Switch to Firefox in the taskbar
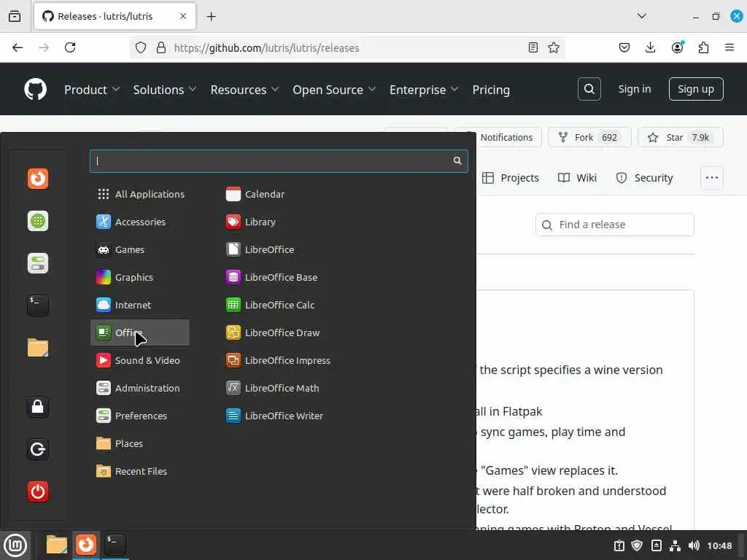The width and height of the screenshot is (747, 560). pos(86,545)
